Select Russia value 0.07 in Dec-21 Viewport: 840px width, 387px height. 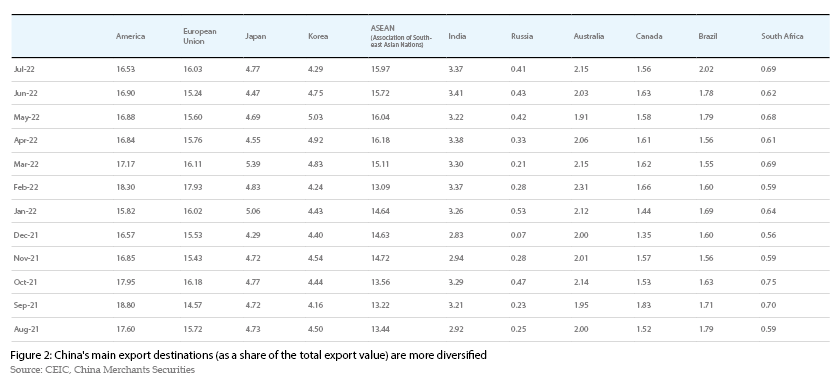coord(518,235)
